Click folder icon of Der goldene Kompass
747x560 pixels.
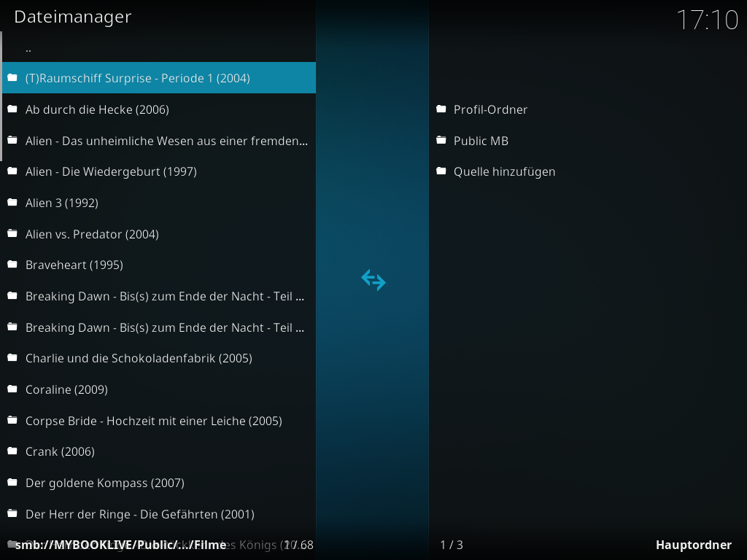click(x=12, y=483)
